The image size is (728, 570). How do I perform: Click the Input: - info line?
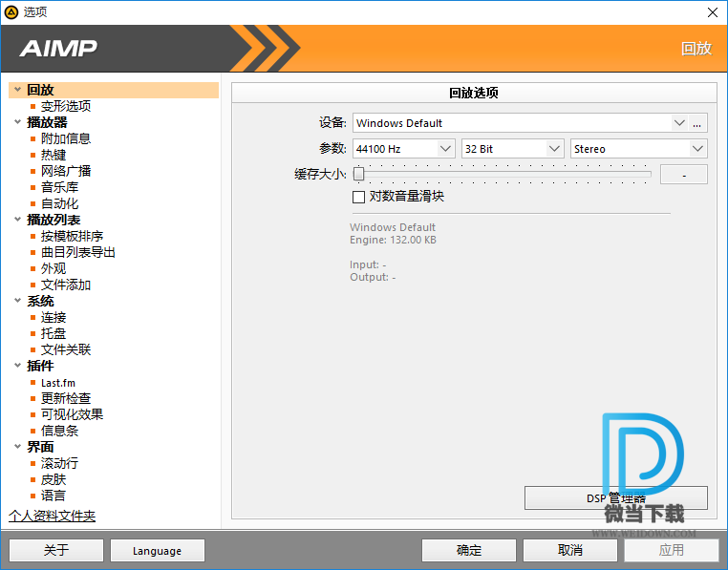pyautogui.click(x=368, y=264)
